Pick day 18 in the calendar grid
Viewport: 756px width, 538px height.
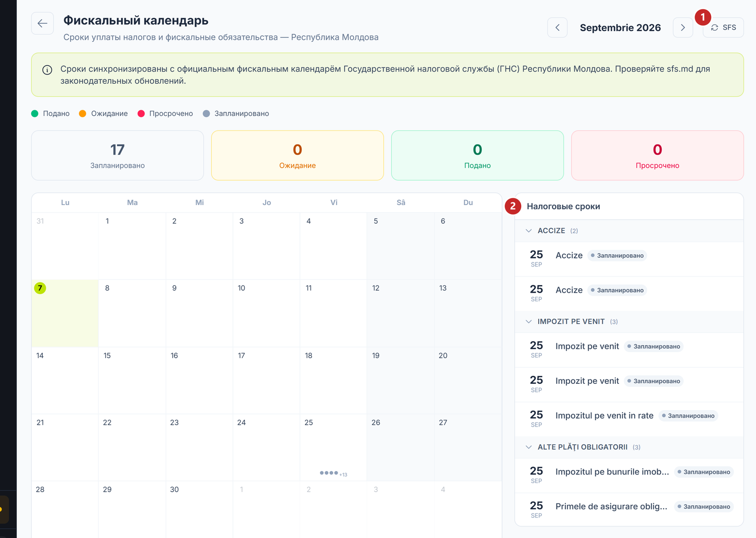click(333, 380)
